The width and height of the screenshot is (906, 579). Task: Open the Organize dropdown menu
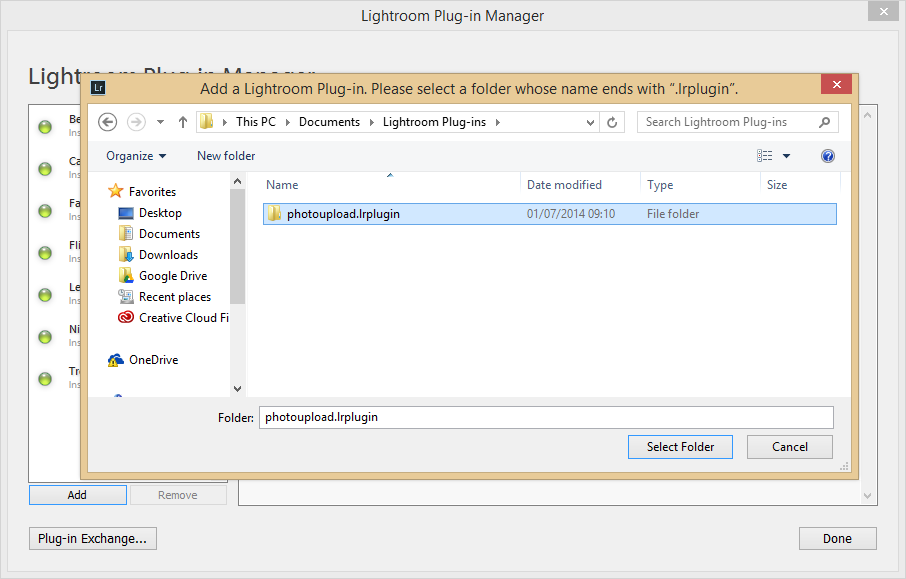pos(136,156)
